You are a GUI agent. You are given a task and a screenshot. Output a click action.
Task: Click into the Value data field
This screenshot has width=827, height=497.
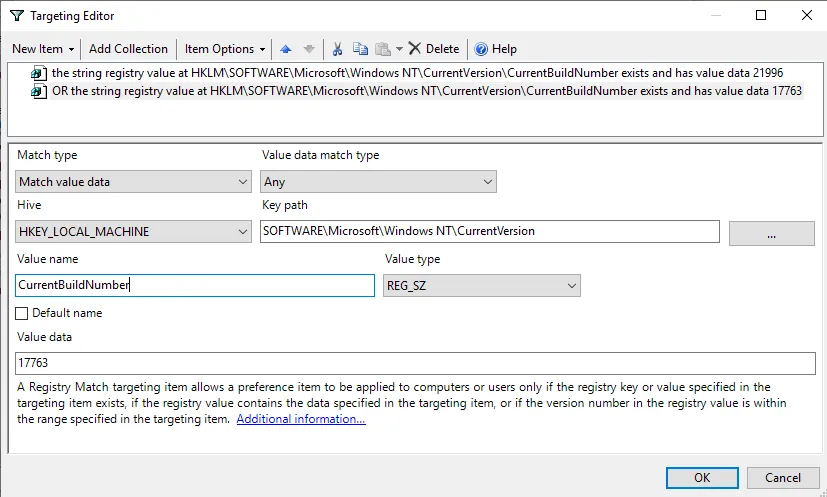click(x=416, y=363)
